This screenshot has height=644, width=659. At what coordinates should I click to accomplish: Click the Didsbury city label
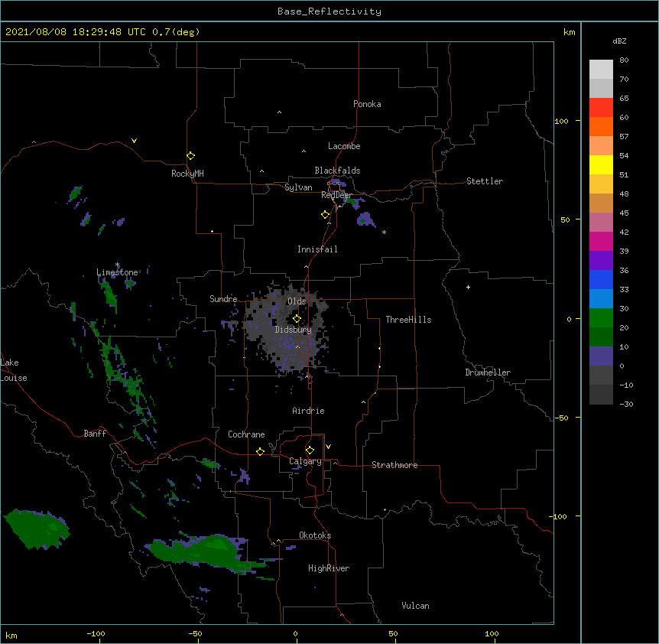tap(294, 330)
